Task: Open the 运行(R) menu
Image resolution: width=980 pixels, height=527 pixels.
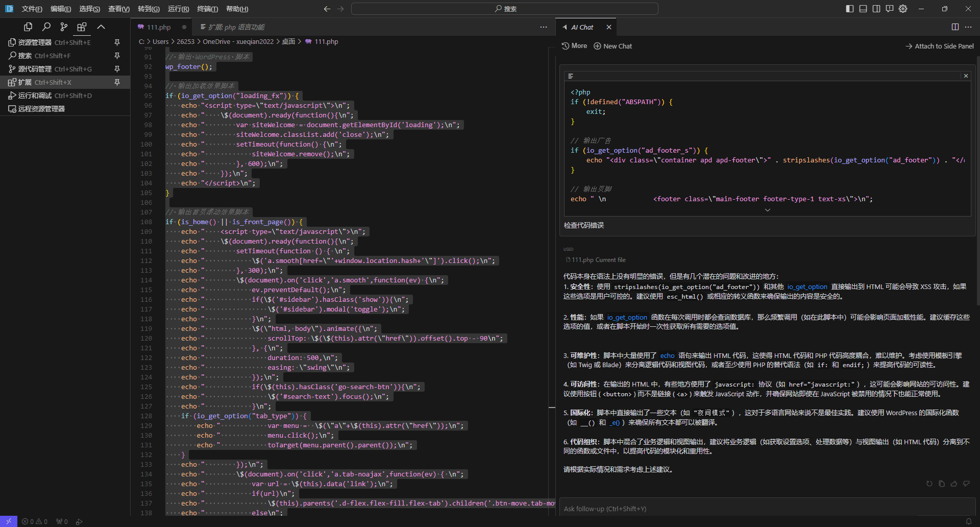Action: [178, 9]
